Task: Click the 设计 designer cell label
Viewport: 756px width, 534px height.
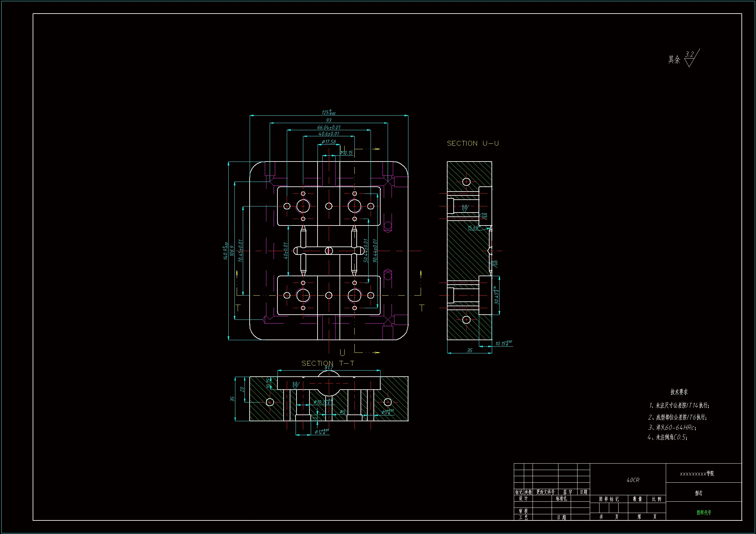Action: pyautogui.click(x=523, y=498)
